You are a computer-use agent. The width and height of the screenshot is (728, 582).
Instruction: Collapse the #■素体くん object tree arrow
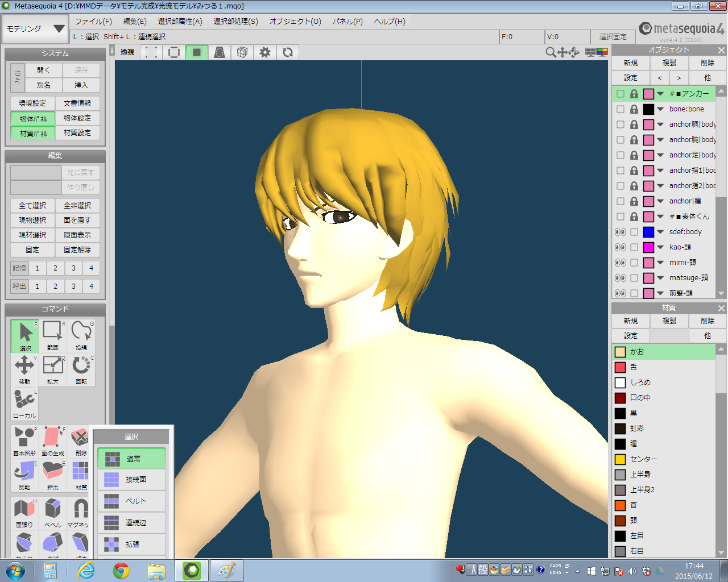(660, 217)
